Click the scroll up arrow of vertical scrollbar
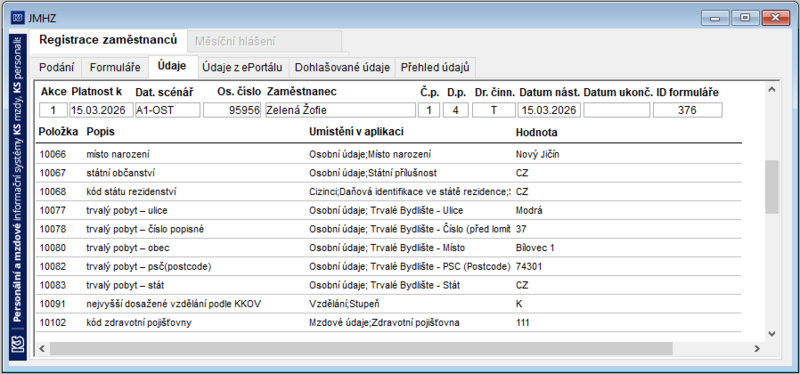The width and height of the screenshot is (800, 374). coord(771,90)
